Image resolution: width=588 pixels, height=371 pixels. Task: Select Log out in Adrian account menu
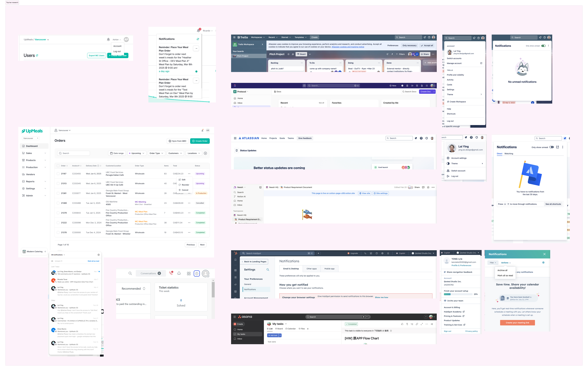point(117,51)
